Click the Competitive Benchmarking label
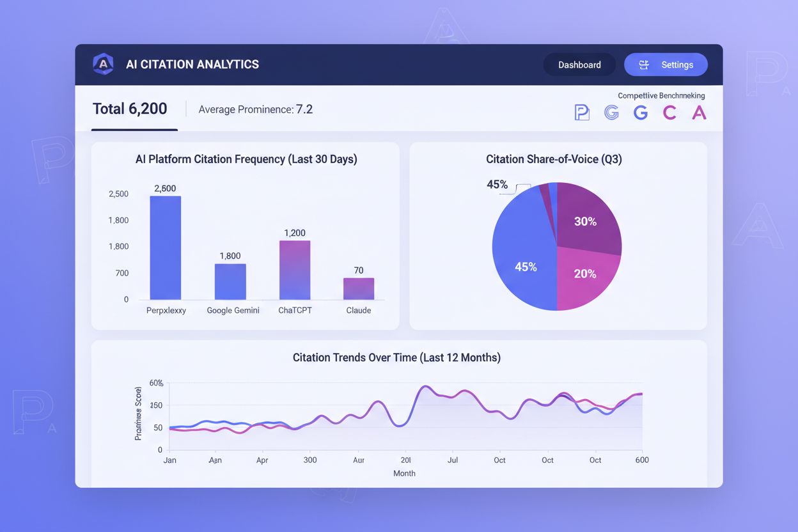 (661, 95)
